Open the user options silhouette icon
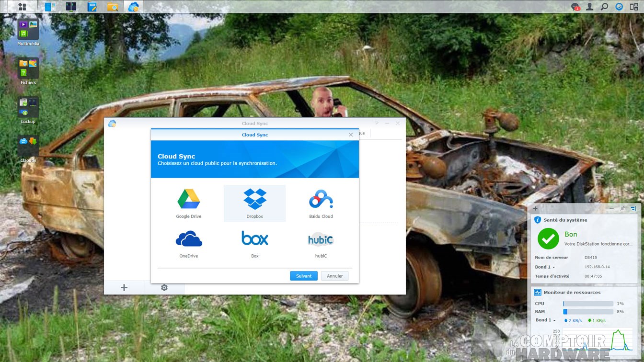The image size is (644, 362). pyautogui.click(x=590, y=7)
